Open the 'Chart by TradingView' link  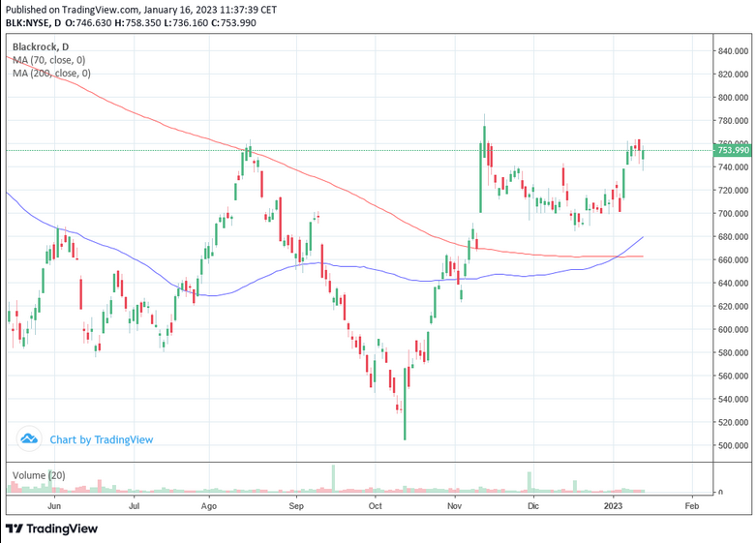102,439
